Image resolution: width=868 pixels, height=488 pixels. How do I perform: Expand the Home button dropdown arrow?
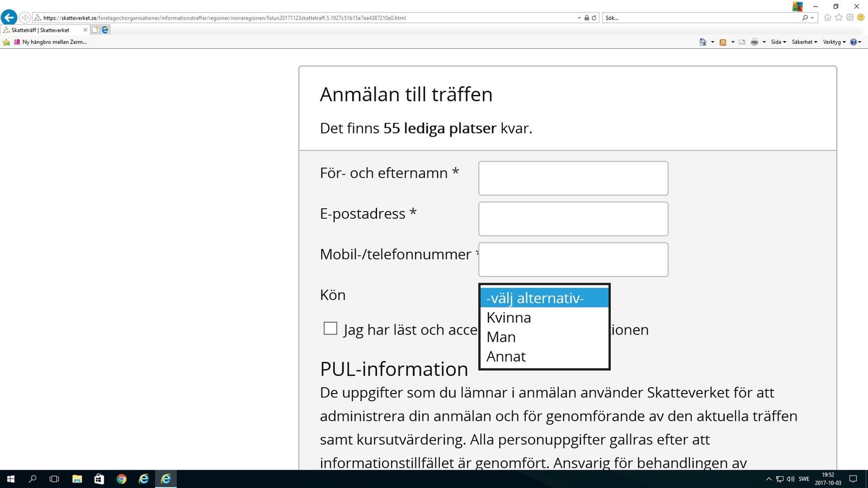tap(712, 42)
